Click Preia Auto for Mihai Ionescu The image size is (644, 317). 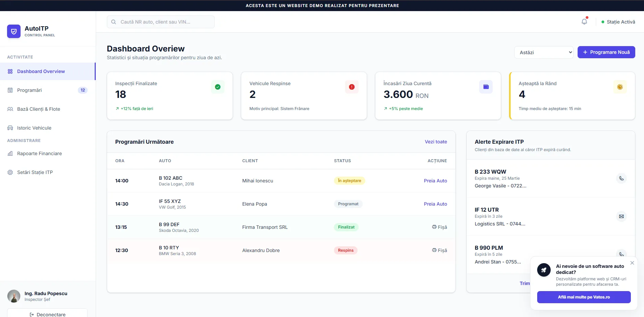tap(435, 181)
